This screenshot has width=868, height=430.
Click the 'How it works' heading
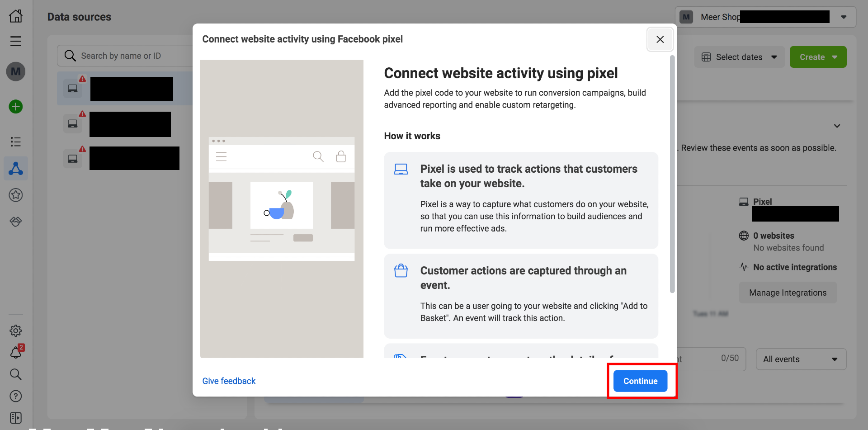click(412, 136)
